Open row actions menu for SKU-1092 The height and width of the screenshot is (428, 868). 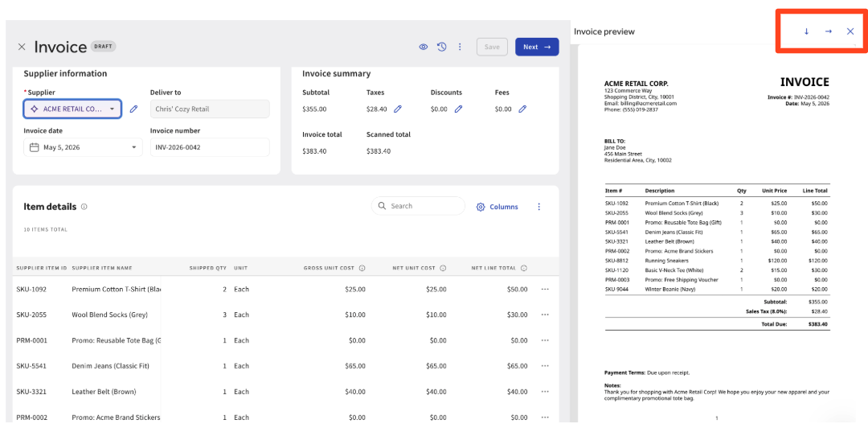545,290
